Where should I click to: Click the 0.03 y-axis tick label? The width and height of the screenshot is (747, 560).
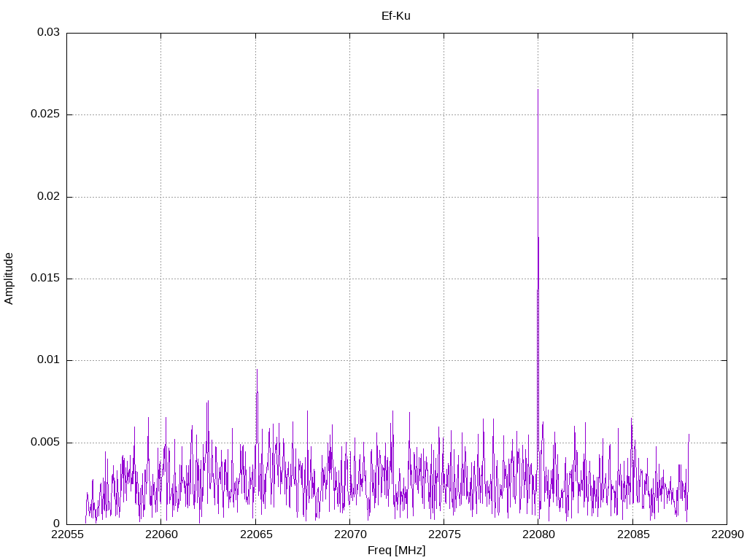pyautogui.click(x=47, y=33)
